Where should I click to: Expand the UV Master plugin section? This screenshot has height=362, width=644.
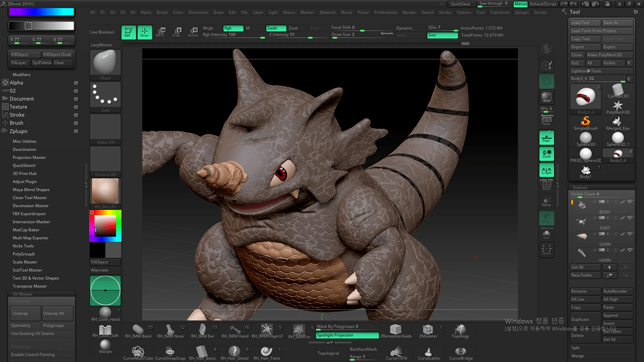(22, 294)
